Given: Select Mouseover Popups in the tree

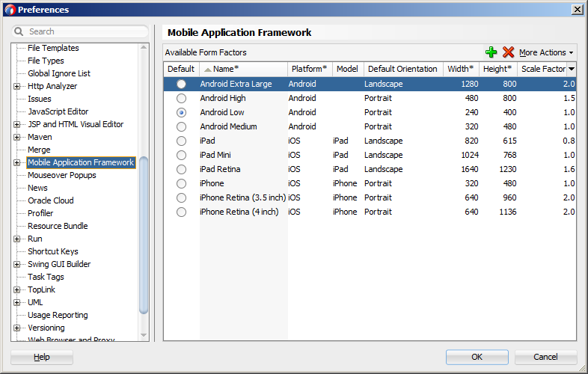Looking at the screenshot, I should click(62, 176).
